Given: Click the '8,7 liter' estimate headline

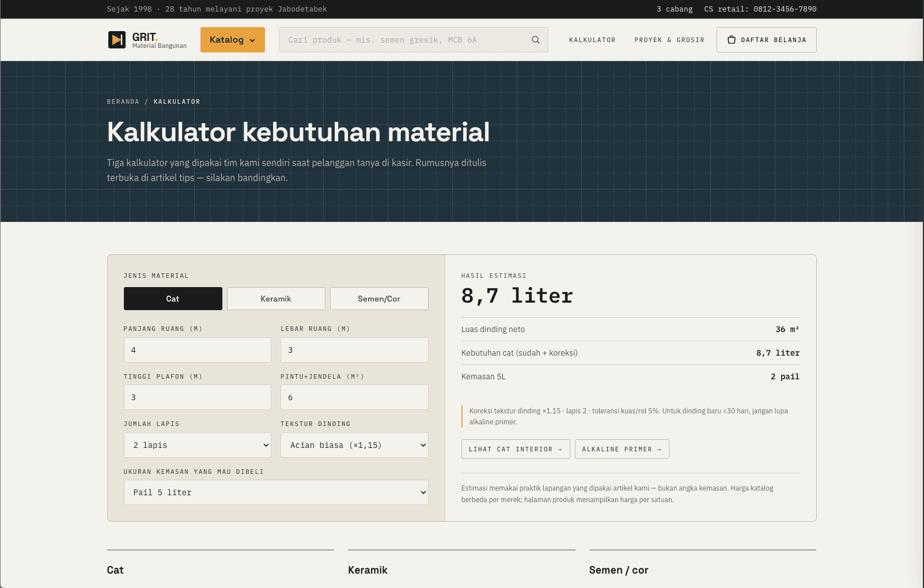Looking at the screenshot, I should (x=517, y=296).
